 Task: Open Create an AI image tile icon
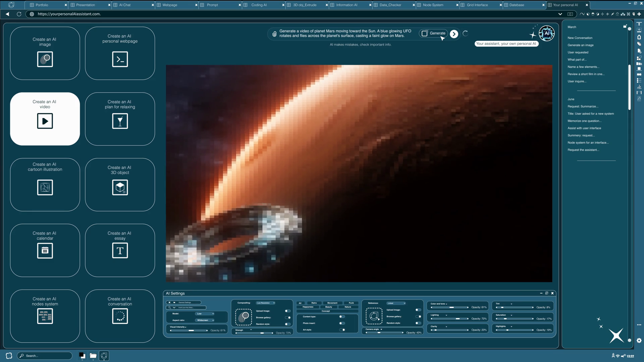(45, 59)
